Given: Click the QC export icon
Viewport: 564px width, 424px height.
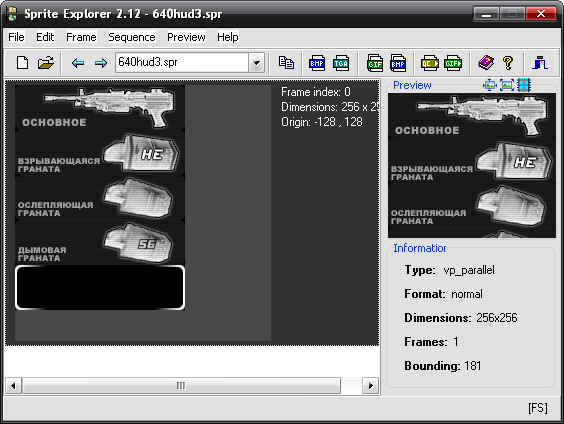Looking at the screenshot, I should [429, 63].
